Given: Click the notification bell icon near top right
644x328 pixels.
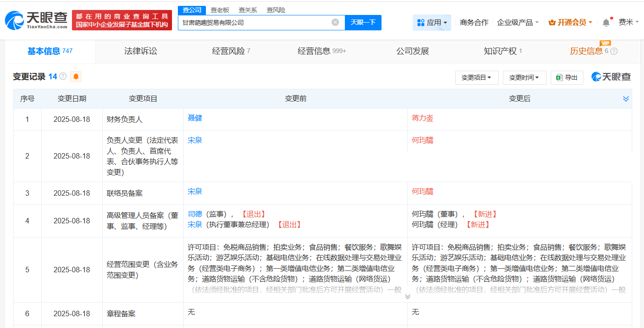Looking at the screenshot, I should (x=606, y=22).
